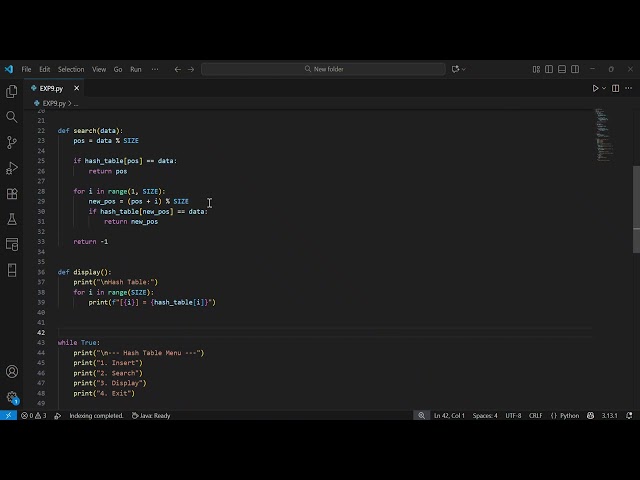
Task: Click the zoom magnifier status bar icon
Action: tap(422, 416)
